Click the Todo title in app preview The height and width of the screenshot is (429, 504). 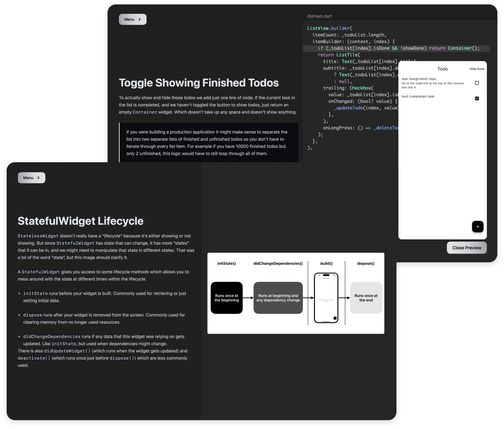point(442,69)
